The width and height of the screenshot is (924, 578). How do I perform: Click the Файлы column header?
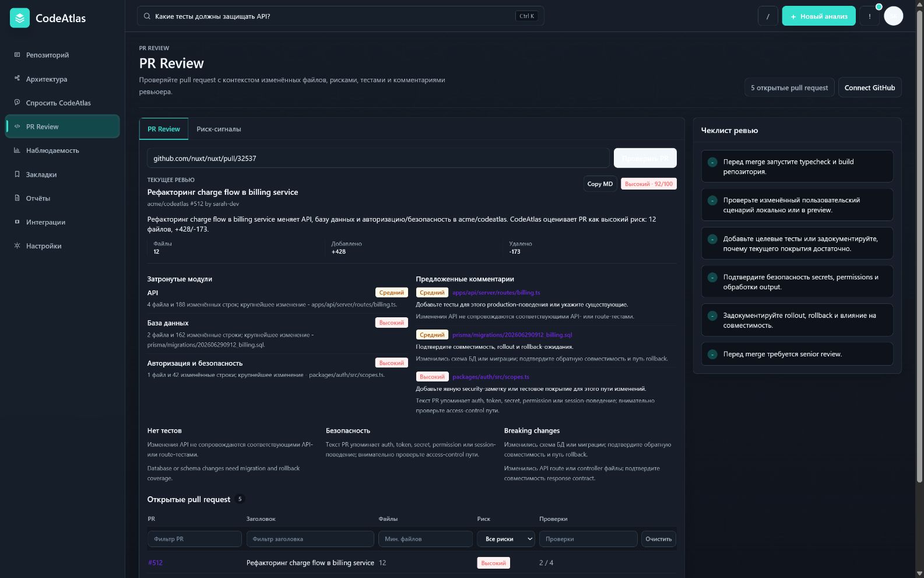(x=388, y=519)
